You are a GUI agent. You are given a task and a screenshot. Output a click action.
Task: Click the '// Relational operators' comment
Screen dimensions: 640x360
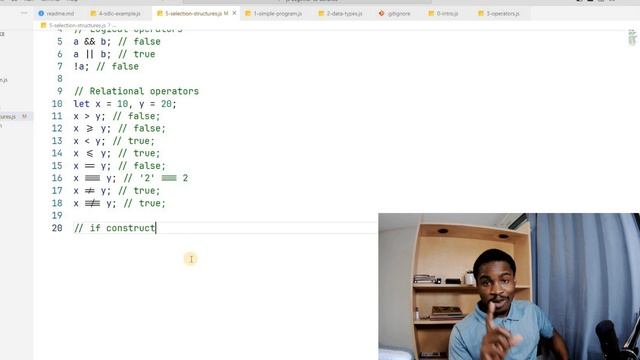[136, 91]
